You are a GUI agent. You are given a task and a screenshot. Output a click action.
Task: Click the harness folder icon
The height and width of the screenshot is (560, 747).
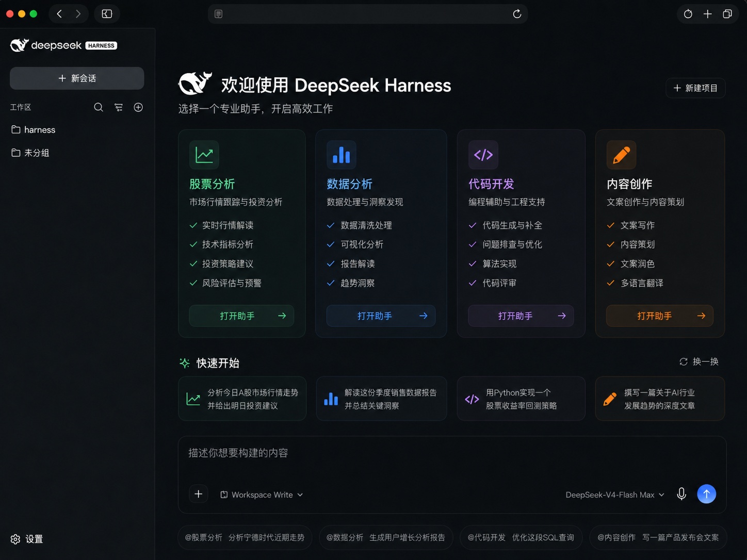pyautogui.click(x=16, y=129)
